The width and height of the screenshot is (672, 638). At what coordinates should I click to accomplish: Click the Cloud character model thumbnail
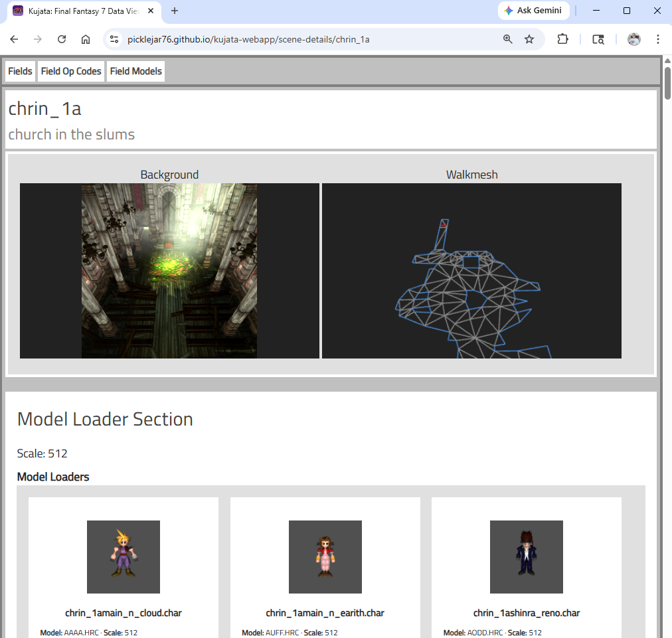point(124,557)
